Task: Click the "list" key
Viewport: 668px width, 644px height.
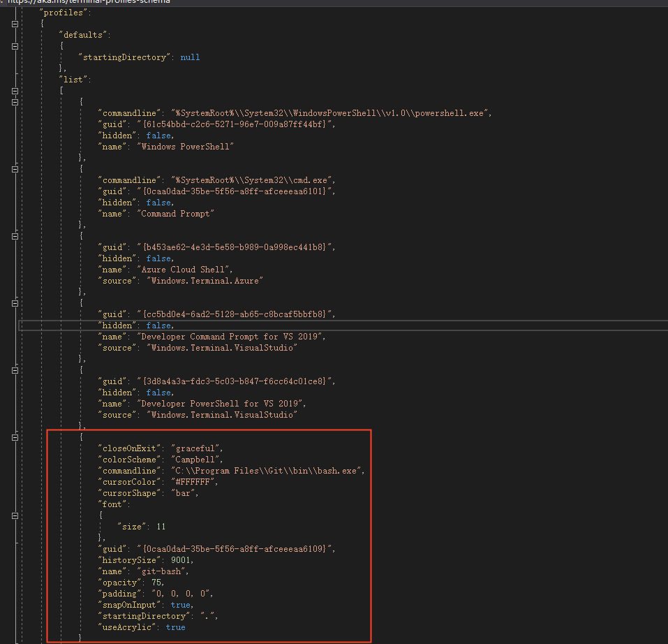Action: (73, 80)
